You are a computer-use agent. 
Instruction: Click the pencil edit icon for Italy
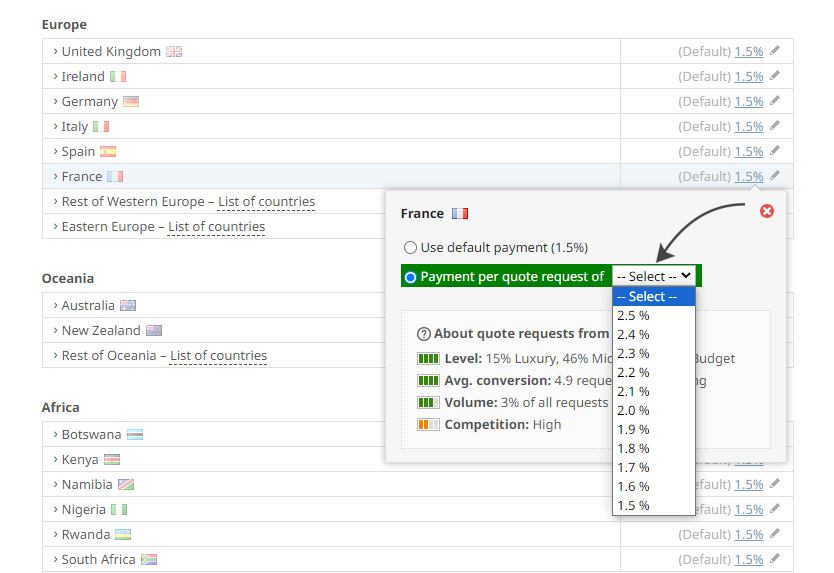point(775,126)
